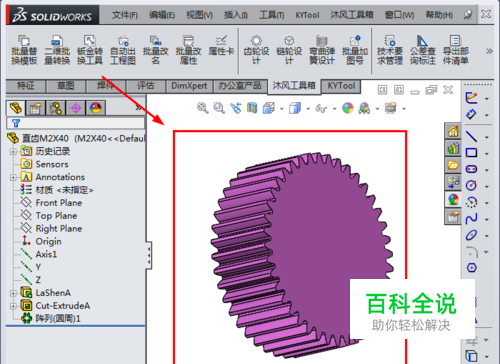The width and height of the screenshot is (500, 364).
Task: Select 阵列(圆周)1 feature in tree
Action: [51, 318]
